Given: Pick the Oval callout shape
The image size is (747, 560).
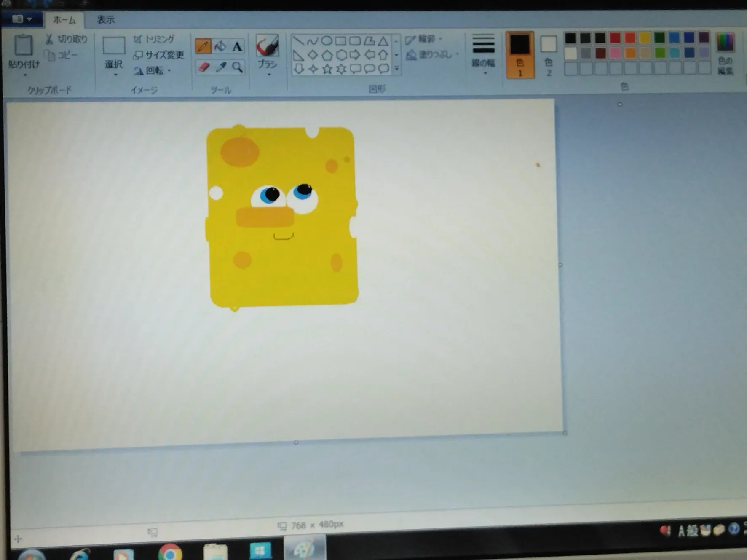Looking at the screenshot, I should [x=369, y=69].
